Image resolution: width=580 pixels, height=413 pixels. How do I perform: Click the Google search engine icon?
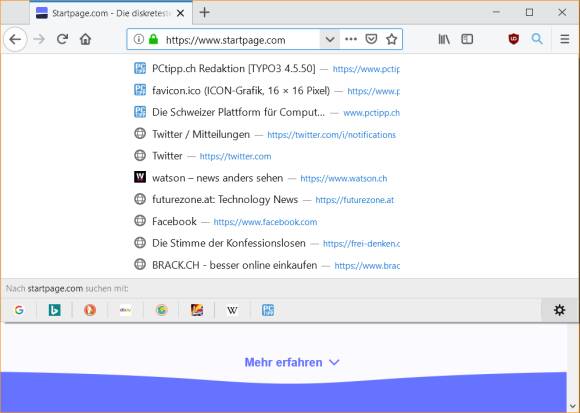click(x=19, y=310)
